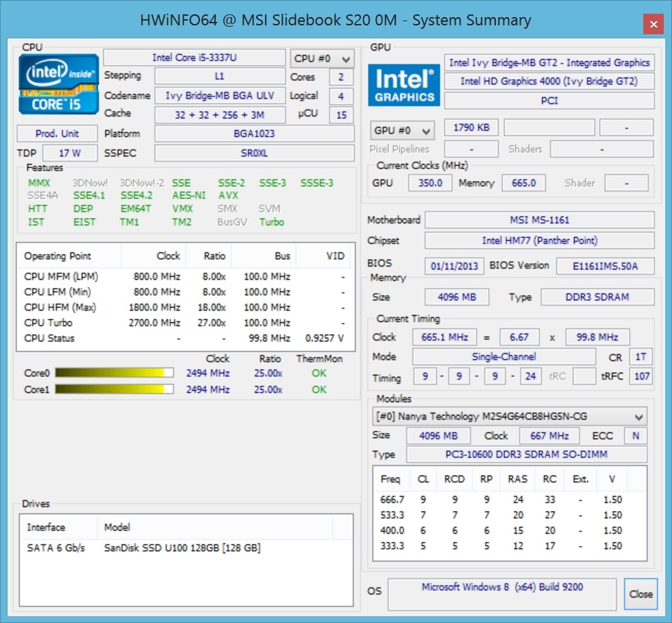Click the module Clock 667 MHz field

(x=549, y=436)
